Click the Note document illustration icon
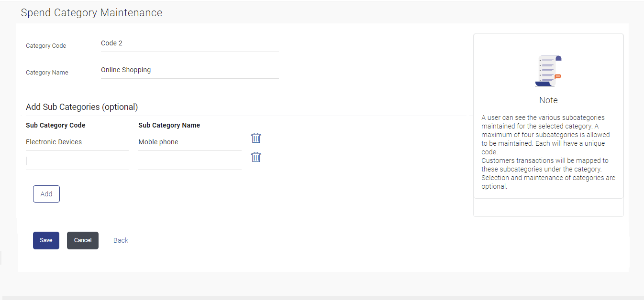644x300 pixels. 548,71
